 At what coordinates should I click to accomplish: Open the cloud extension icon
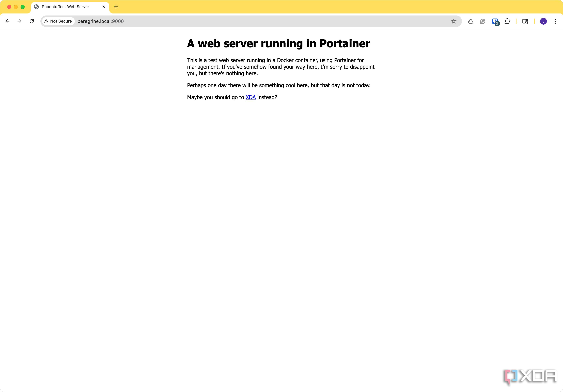pyautogui.click(x=471, y=21)
